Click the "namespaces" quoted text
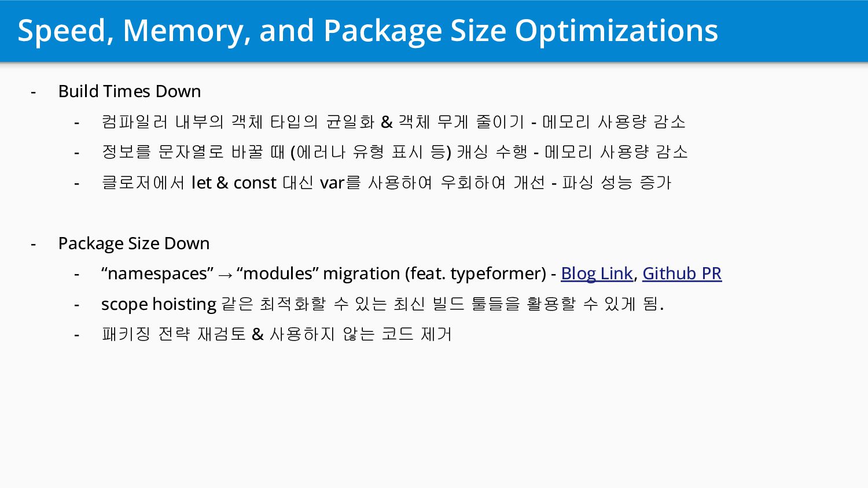 pos(157,273)
